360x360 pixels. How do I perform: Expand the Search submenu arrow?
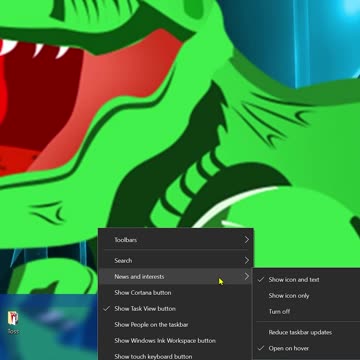(247, 260)
